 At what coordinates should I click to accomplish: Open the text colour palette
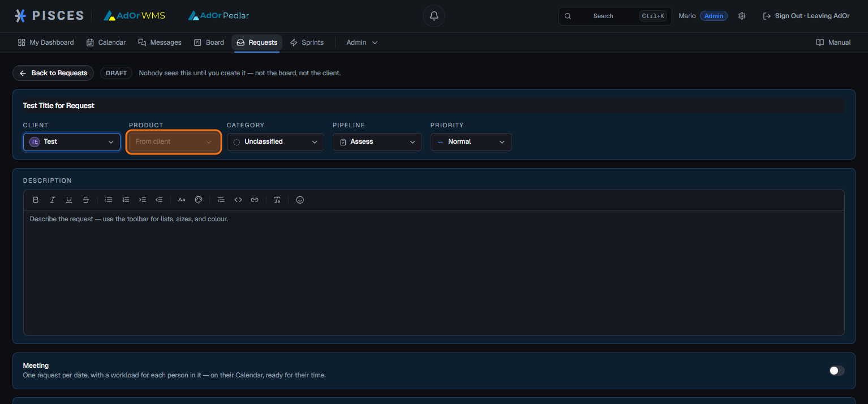tap(199, 200)
